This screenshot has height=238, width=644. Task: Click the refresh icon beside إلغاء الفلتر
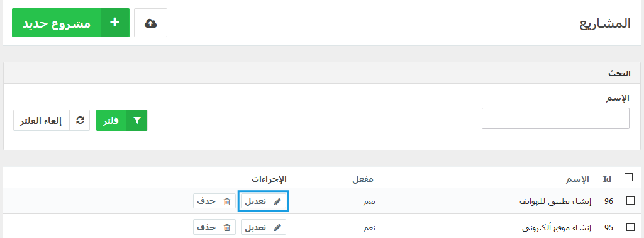click(80, 120)
